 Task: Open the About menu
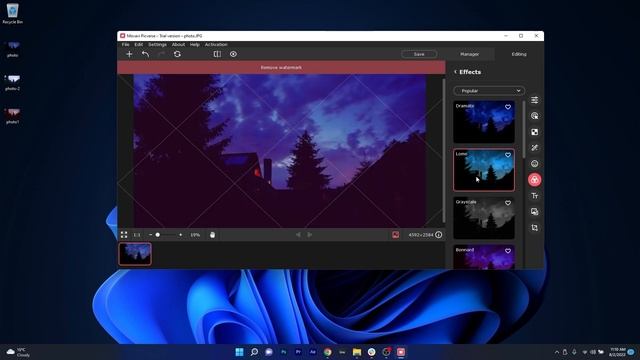[178, 44]
